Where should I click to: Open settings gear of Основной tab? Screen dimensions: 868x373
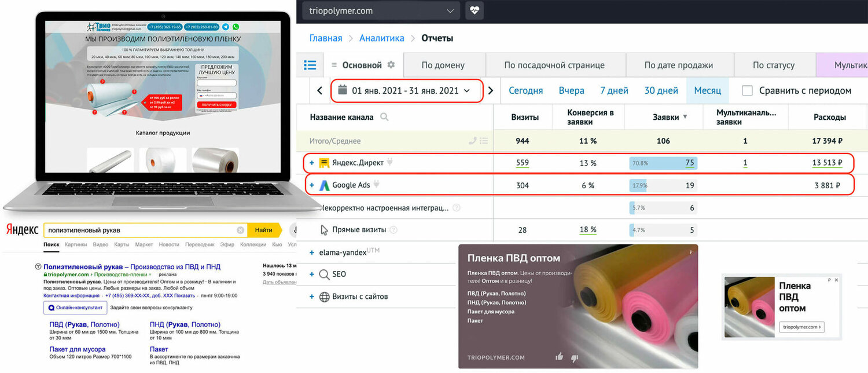[x=391, y=65]
